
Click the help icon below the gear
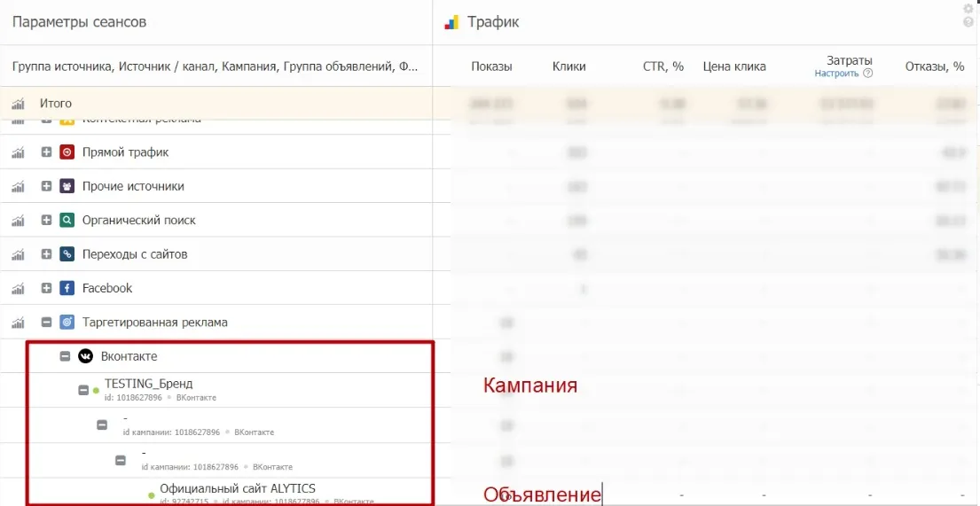968,22
